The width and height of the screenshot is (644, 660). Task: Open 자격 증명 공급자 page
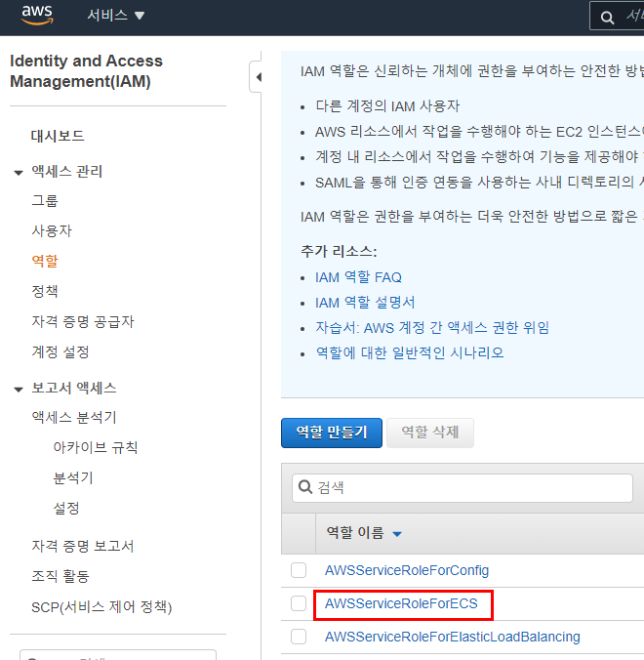click(x=82, y=321)
